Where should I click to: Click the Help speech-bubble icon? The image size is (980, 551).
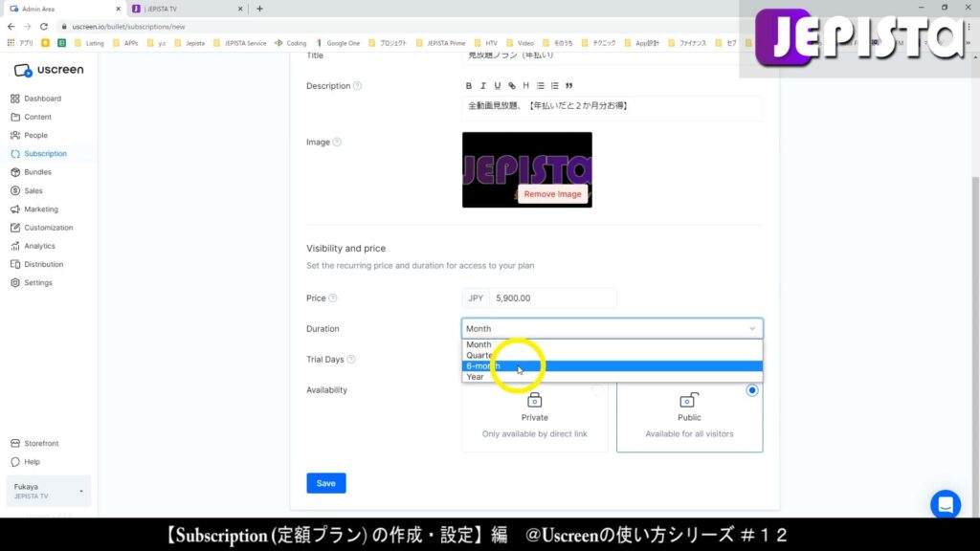15,462
